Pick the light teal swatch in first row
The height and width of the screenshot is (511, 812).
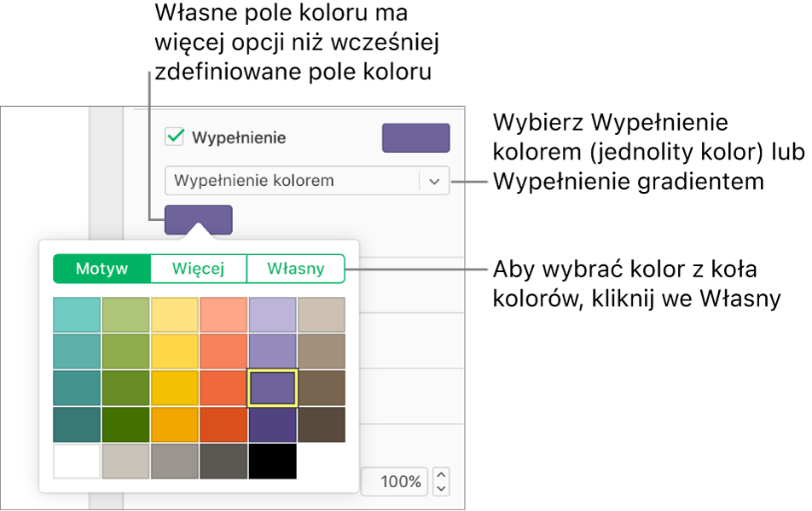pos(77,315)
